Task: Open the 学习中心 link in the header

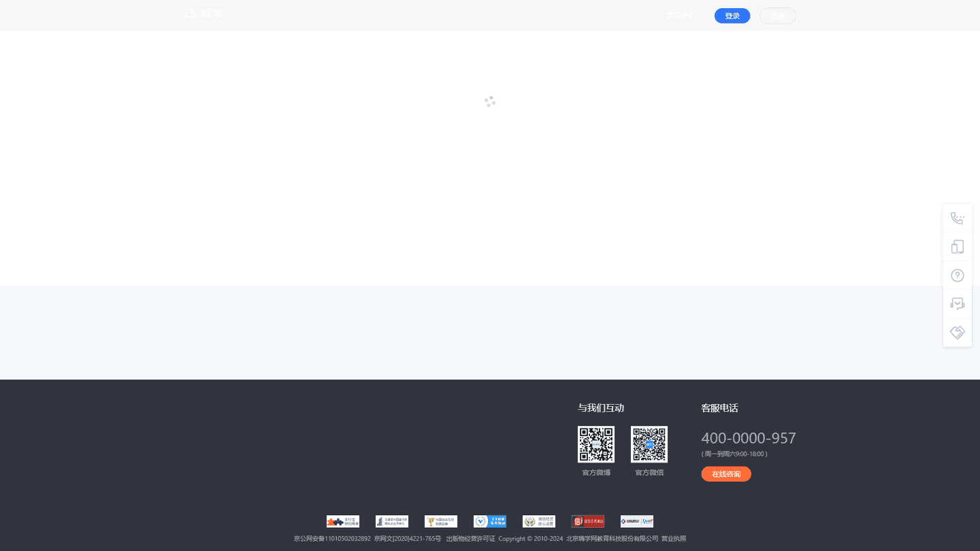Action: point(681,16)
